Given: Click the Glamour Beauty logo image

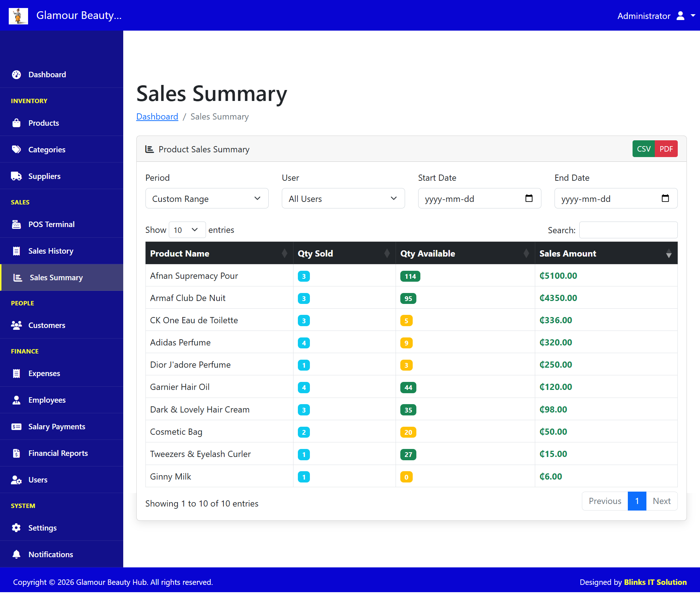Looking at the screenshot, I should 18,16.
